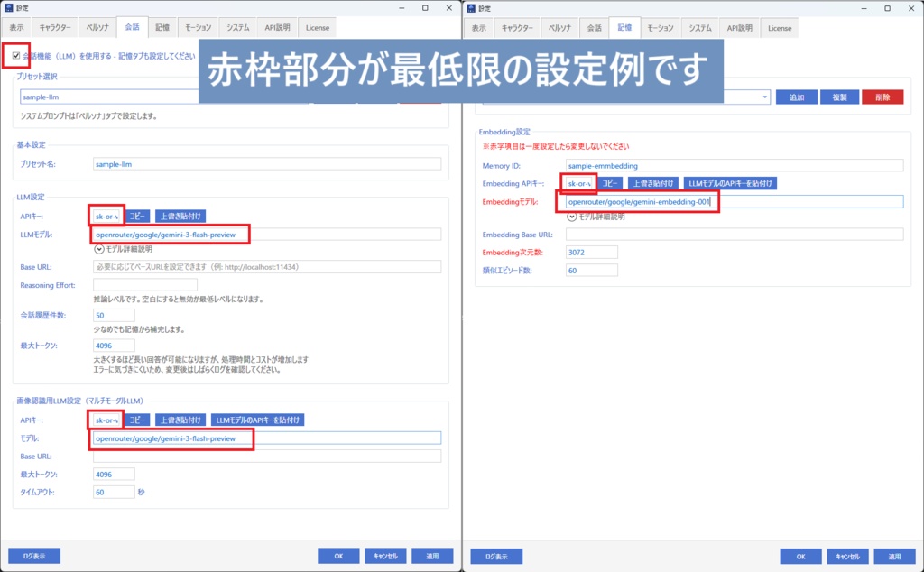
Task: Click コピー next to Embedding APIキー
Action: [x=610, y=183]
